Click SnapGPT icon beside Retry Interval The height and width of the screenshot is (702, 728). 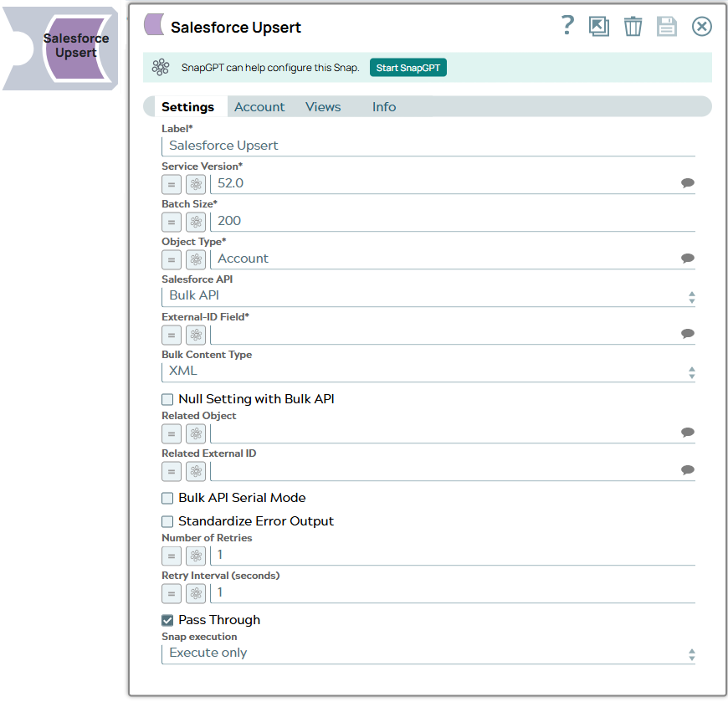(x=196, y=593)
